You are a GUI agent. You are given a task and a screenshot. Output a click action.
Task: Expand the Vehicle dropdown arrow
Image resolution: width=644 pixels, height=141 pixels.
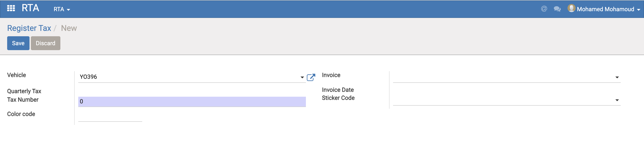(x=302, y=77)
